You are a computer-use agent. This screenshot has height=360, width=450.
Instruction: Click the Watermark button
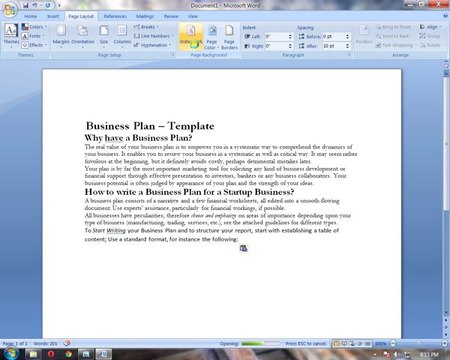[x=191, y=36]
